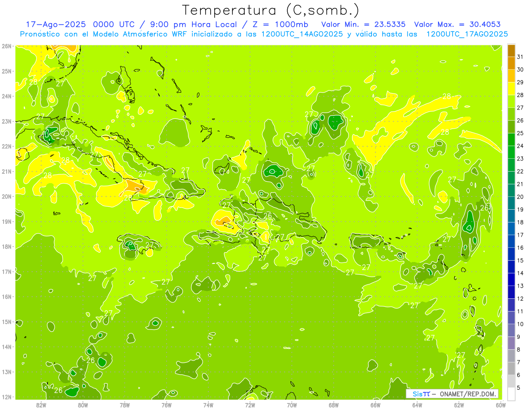Click the value 18 in the color scale

(x=520, y=223)
